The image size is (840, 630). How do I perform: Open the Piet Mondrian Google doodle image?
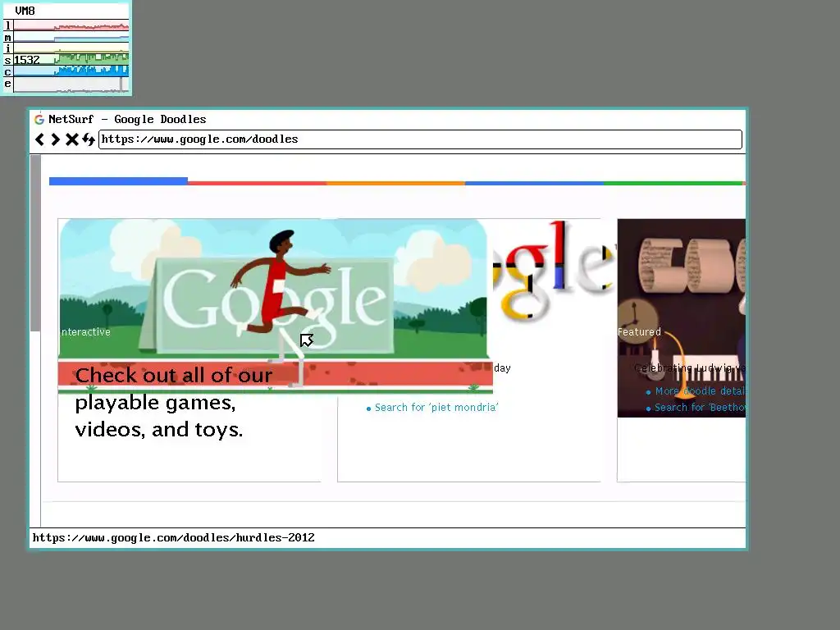click(x=555, y=271)
